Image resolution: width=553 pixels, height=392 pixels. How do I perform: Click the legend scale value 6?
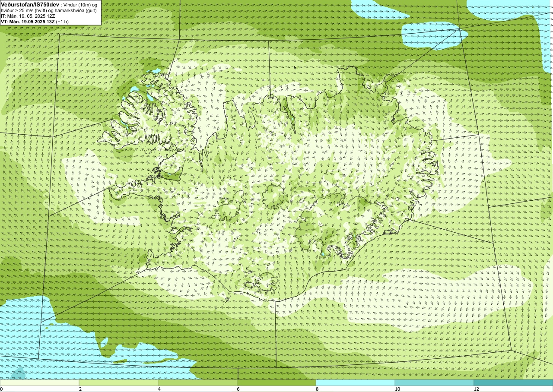tap(238, 389)
